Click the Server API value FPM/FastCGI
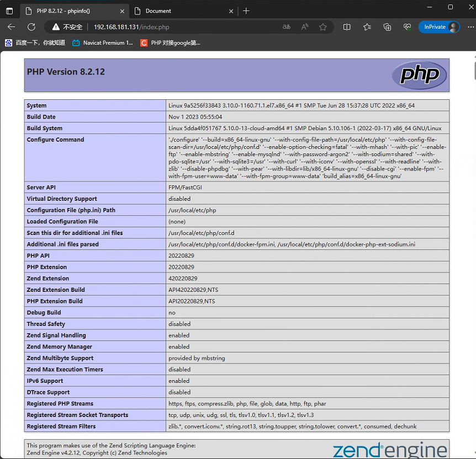This screenshot has height=459, width=476. tap(185, 188)
